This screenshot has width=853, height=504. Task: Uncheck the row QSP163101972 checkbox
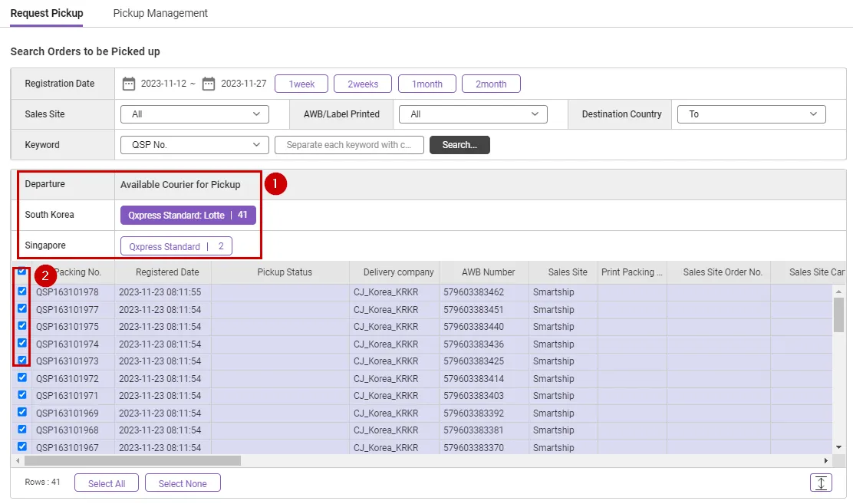[x=22, y=378]
